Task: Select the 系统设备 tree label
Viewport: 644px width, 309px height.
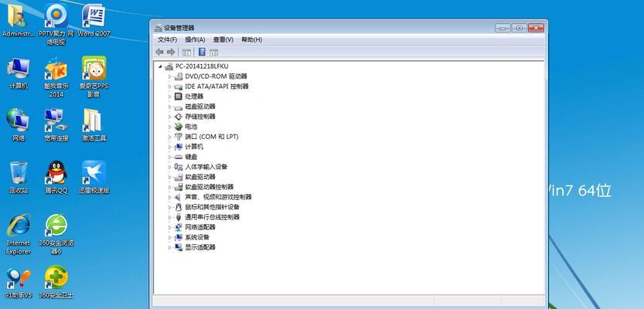Action: point(197,237)
